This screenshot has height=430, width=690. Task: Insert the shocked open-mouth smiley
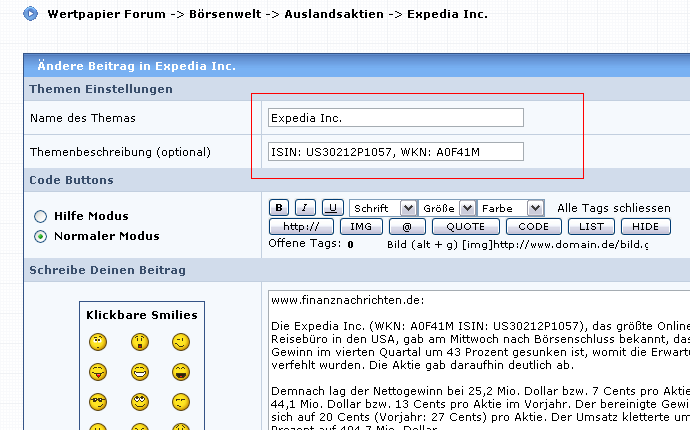coord(140,342)
